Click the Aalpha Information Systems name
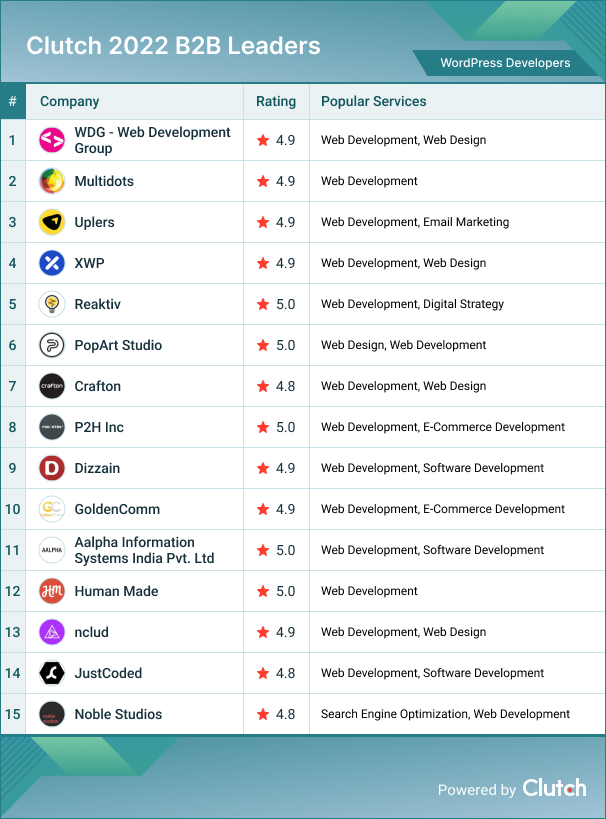Viewport: 606px width, 819px height. coord(144,550)
